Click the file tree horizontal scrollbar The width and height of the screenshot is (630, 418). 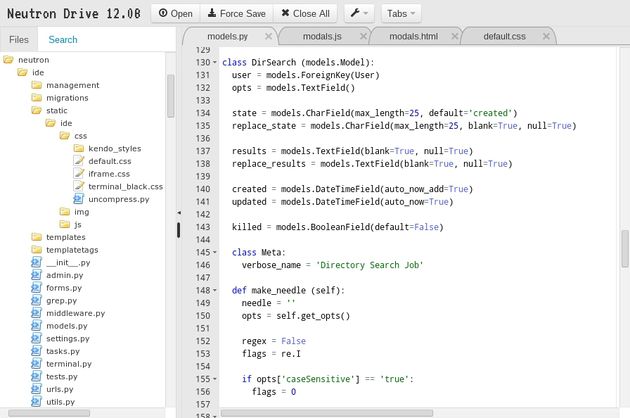click(49, 413)
